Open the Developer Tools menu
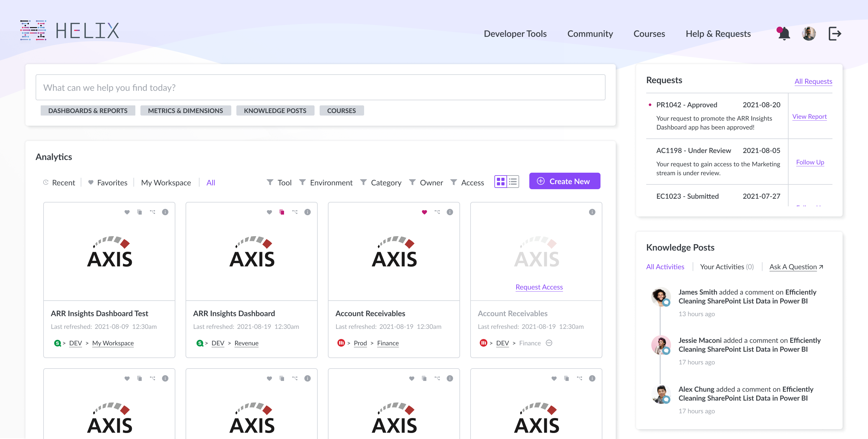Viewport: 868px width, 439px height. click(x=515, y=34)
